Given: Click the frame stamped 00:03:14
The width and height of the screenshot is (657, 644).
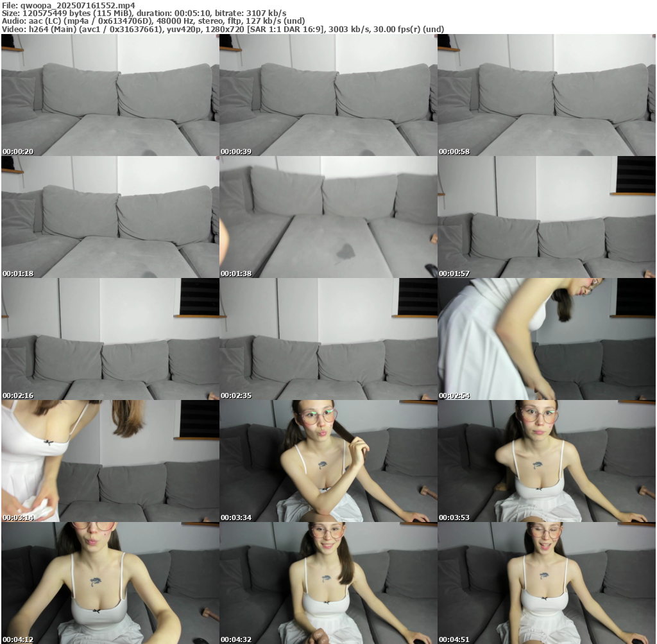Looking at the screenshot, I should click(x=110, y=461).
